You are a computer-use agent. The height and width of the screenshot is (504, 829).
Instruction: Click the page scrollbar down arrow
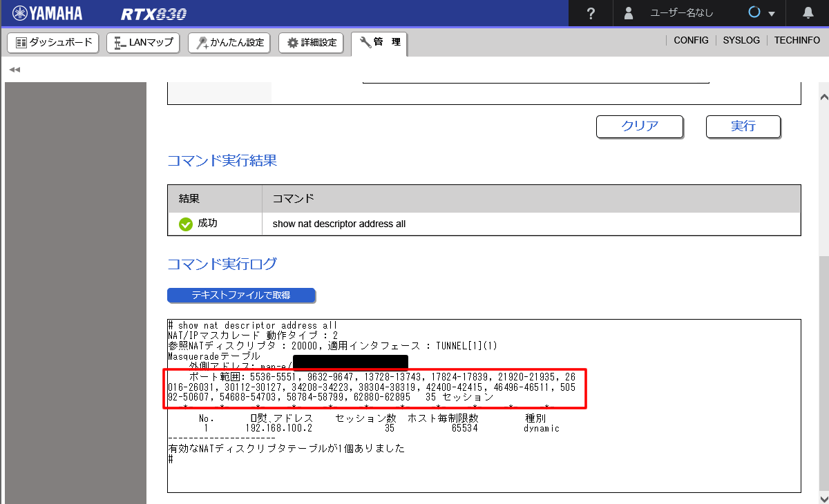(823, 498)
